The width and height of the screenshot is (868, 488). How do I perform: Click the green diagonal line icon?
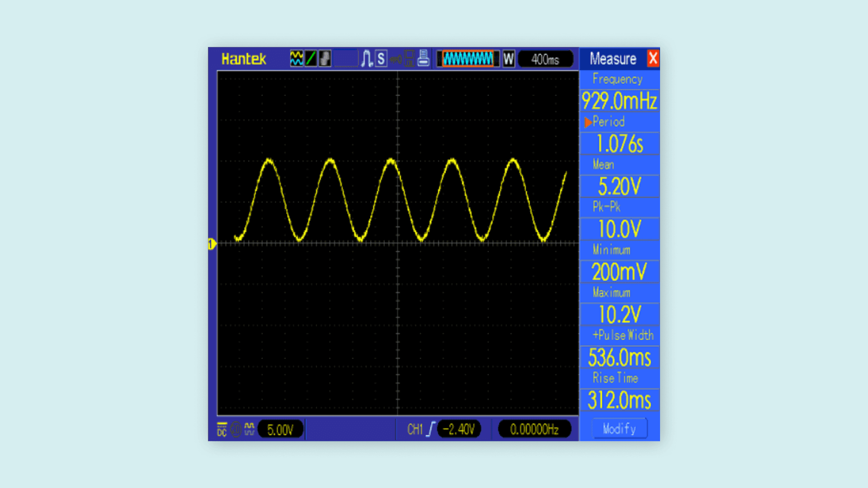[311, 59]
